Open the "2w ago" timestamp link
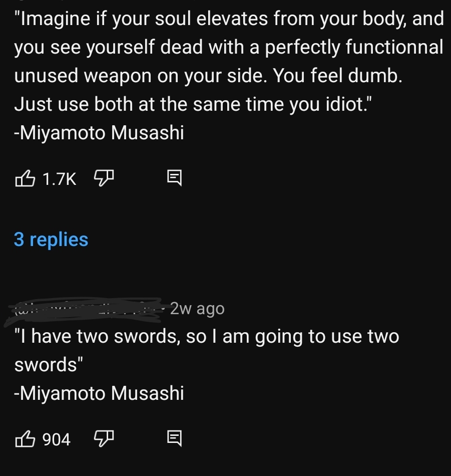This screenshot has width=451, height=476. pyautogui.click(x=197, y=309)
